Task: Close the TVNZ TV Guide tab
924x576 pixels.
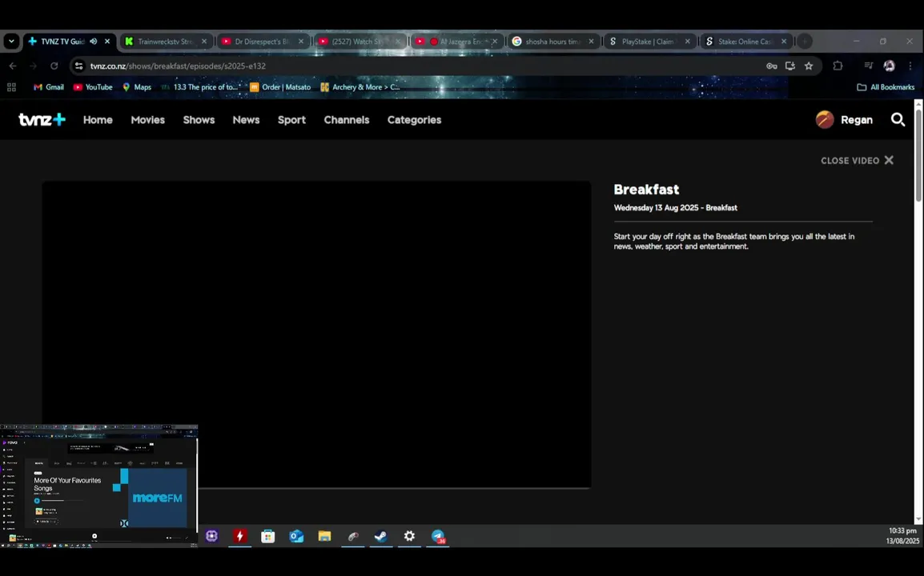Action: point(107,42)
